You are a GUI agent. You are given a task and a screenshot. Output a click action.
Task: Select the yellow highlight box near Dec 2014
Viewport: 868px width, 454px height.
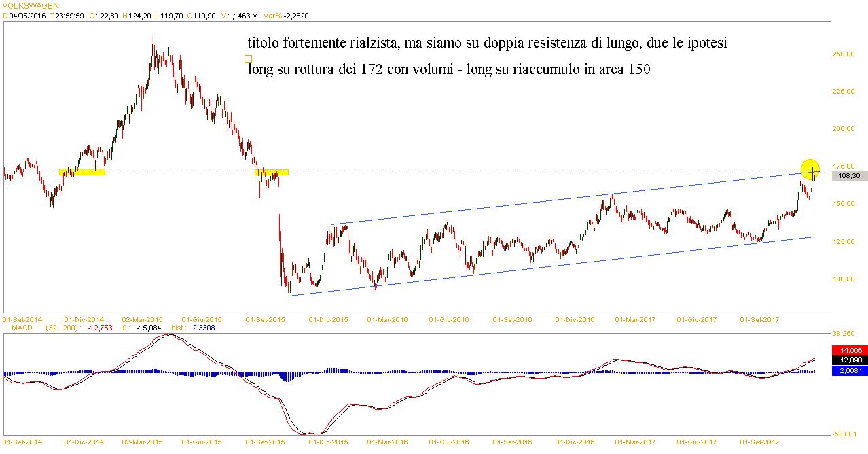point(82,172)
